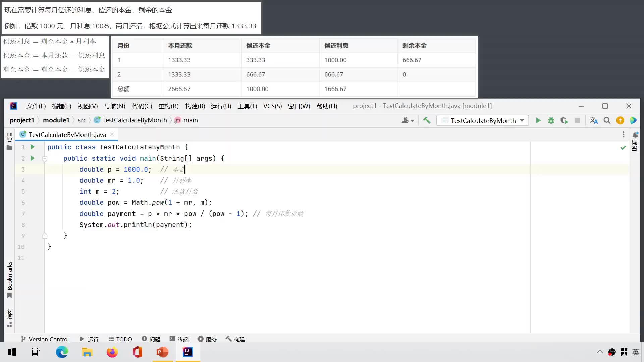Open Office app from taskbar
644x362 pixels.
pyautogui.click(x=137, y=352)
